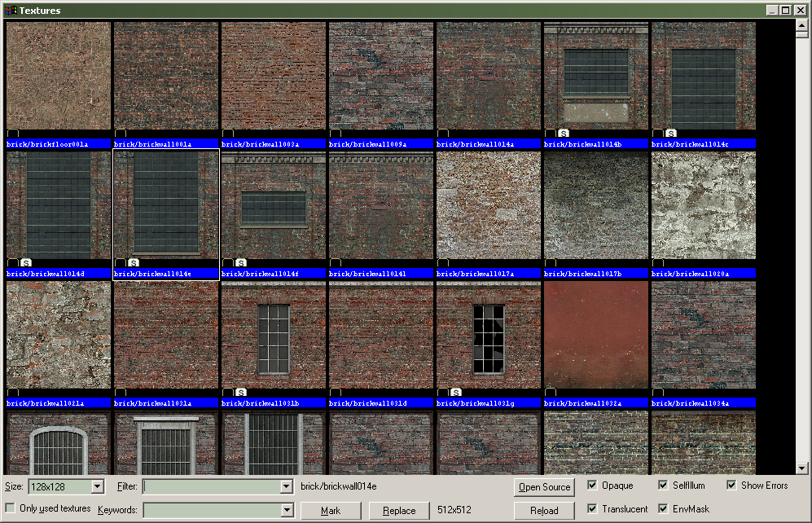Click the S badge under brickwall031b
This screenshot has width=812, height=523.
click(241, 393)
